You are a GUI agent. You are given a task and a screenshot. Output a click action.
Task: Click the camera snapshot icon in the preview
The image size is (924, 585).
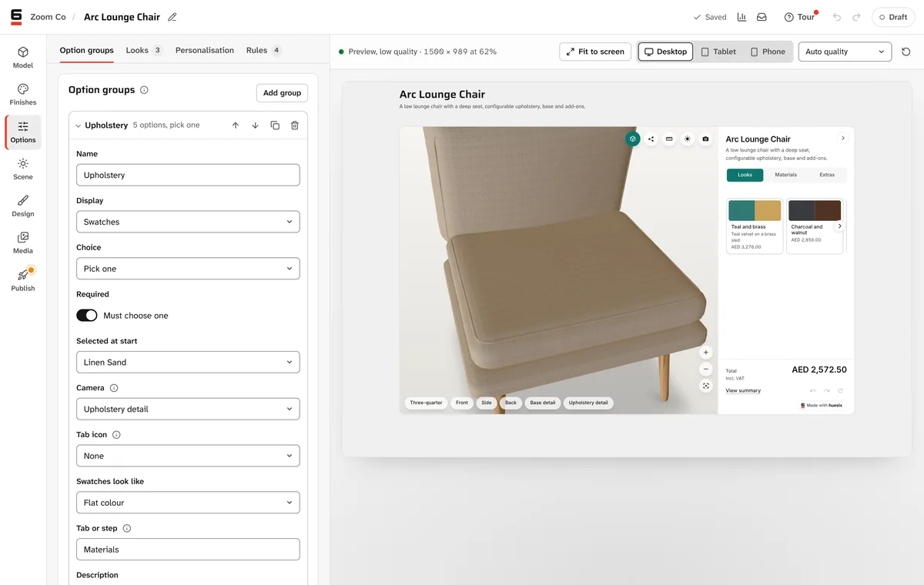pyautogui.click(x=706, y=139)
